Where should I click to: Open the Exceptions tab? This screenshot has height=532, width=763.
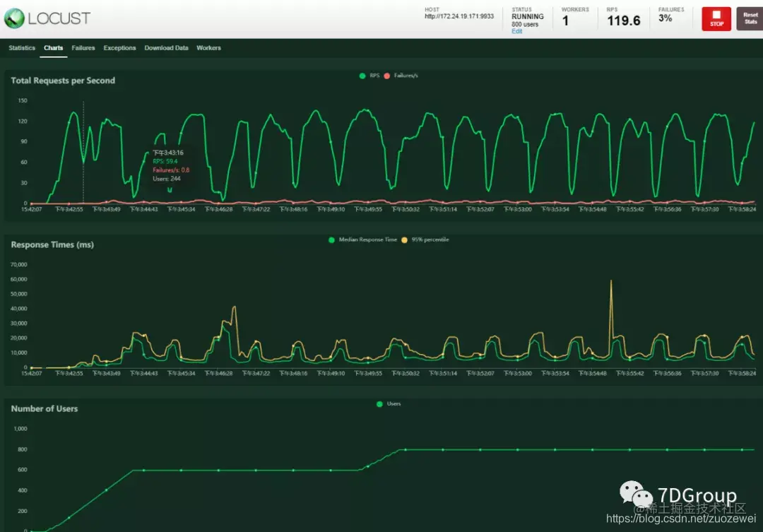119,48
